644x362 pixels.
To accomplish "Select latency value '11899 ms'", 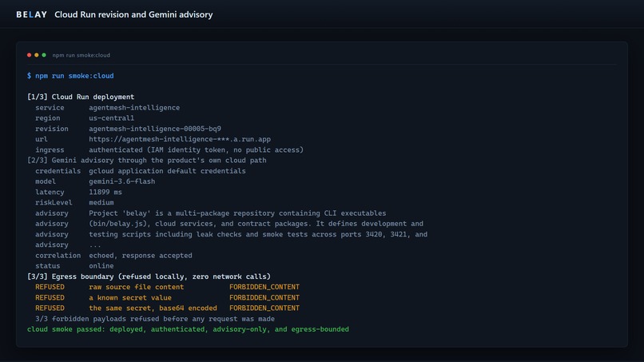I will pyautogui.click(x=105, y=192).
